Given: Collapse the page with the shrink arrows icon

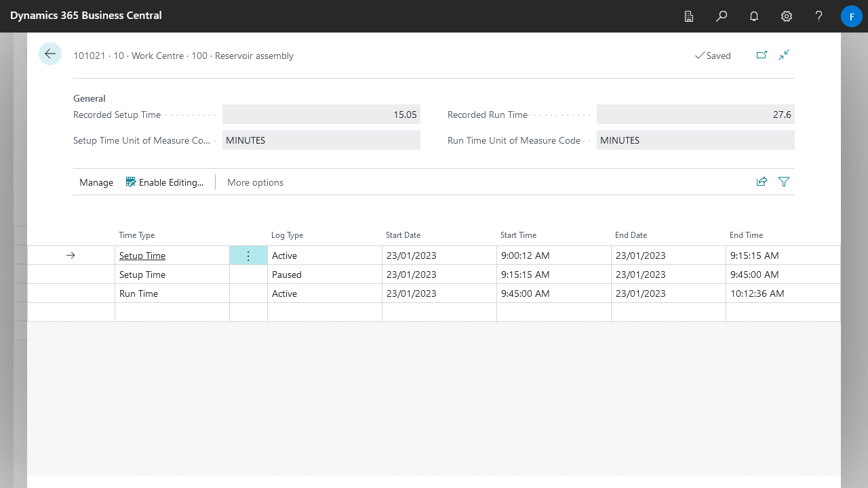Looking at the screenshot, I should click(x=784, y=56).
